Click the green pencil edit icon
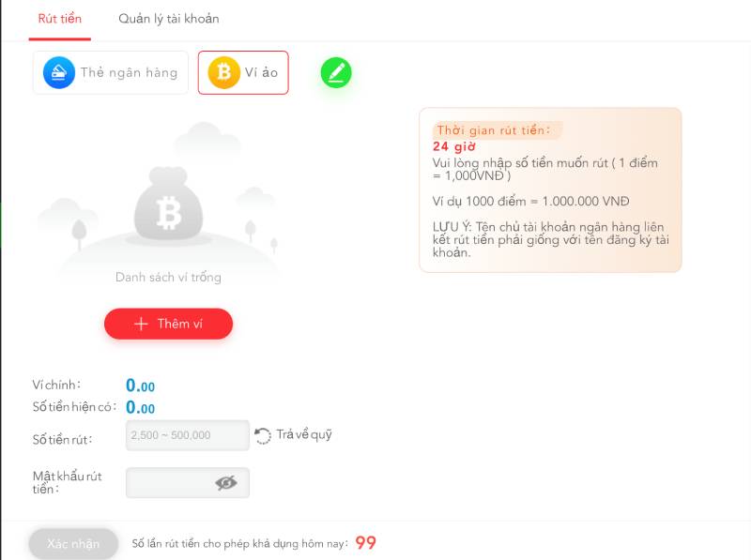This screenshot has width=751, height=560. coord(336,73)
